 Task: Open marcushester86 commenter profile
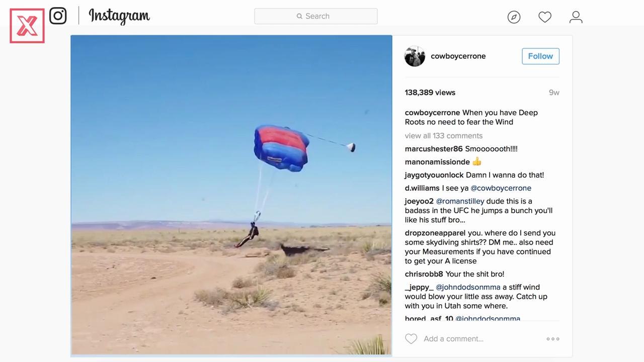coord(434,149)
